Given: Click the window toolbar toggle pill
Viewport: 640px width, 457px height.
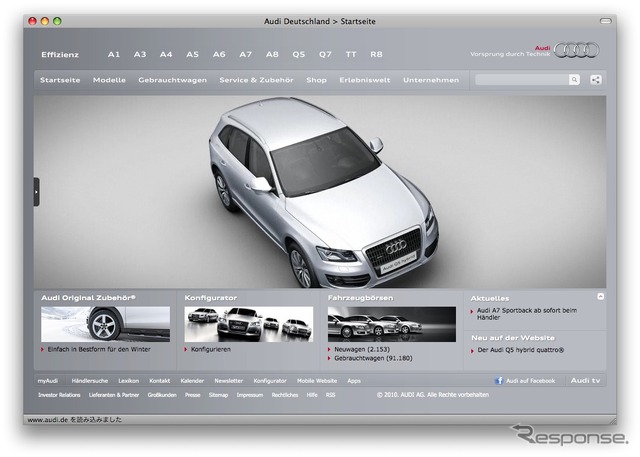Looking at the screenshot, I should click(x=605, y=21).
